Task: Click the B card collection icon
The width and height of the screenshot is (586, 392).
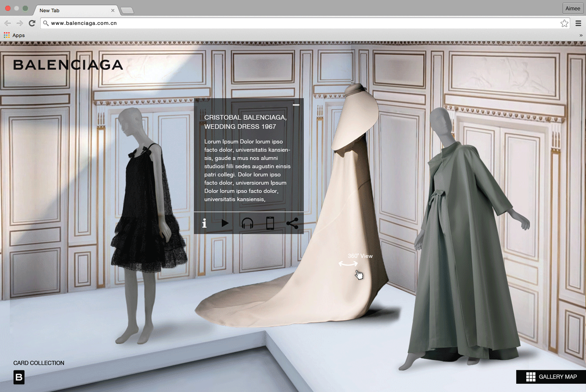Action: pos(19,377)
